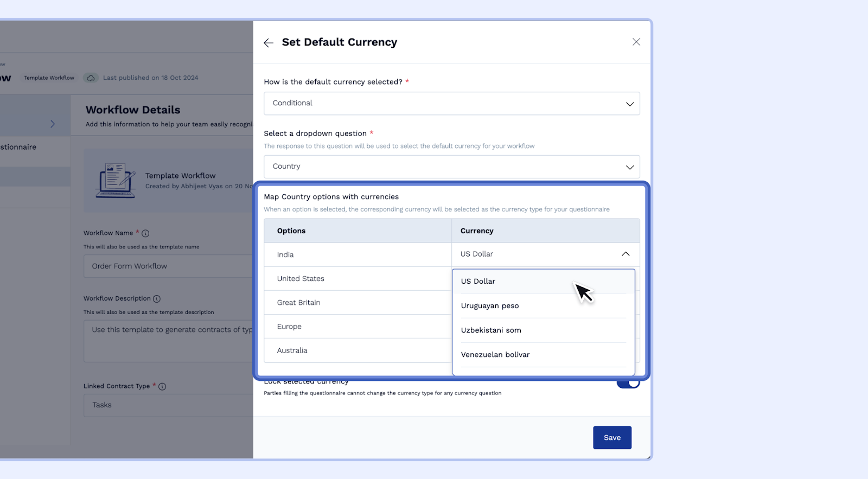Close the Set Default Currency panel

coord(636,42)
